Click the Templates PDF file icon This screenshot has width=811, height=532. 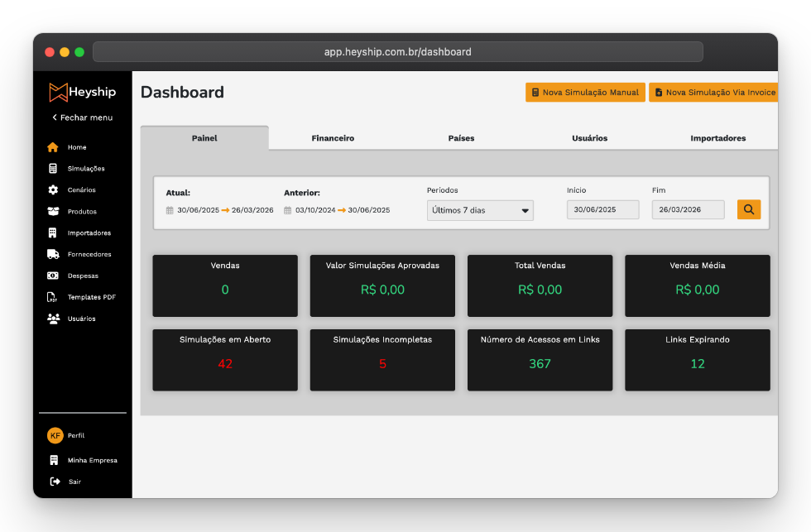pyautogui.click(x=53, y=297)
